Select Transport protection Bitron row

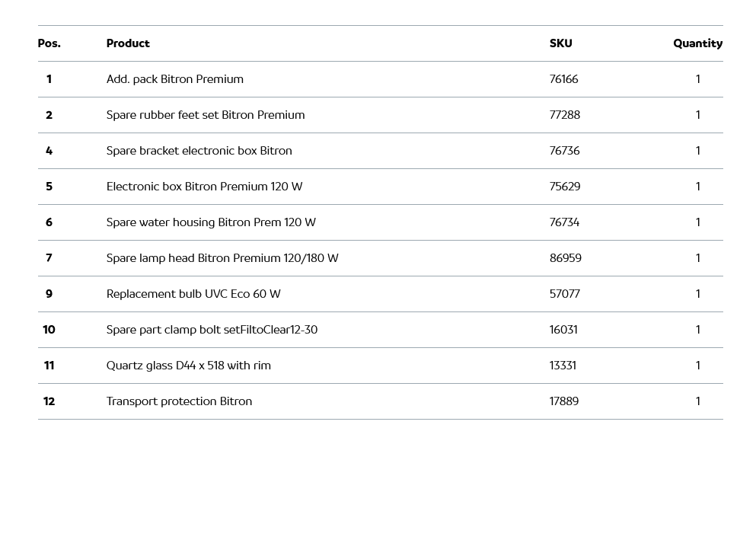[179, 401]
